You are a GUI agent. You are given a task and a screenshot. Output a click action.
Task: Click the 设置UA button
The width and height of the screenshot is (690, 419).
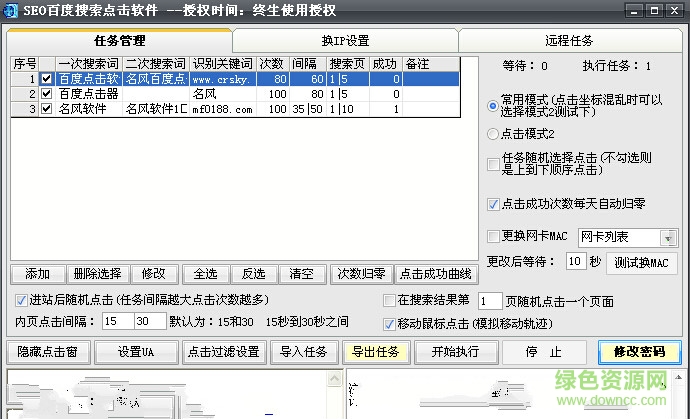click(136, 352)
